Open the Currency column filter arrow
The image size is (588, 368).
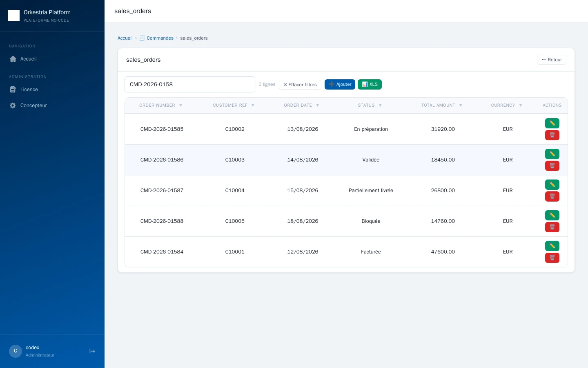[x=521, y=105]
